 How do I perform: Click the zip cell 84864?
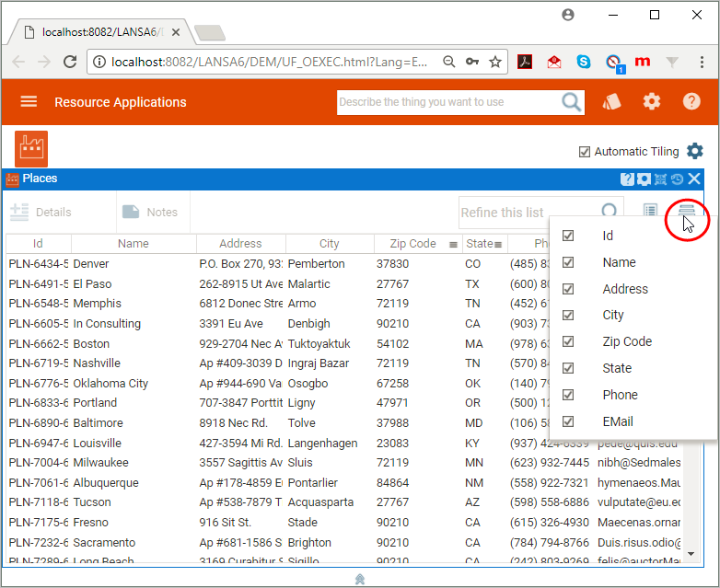392,483
